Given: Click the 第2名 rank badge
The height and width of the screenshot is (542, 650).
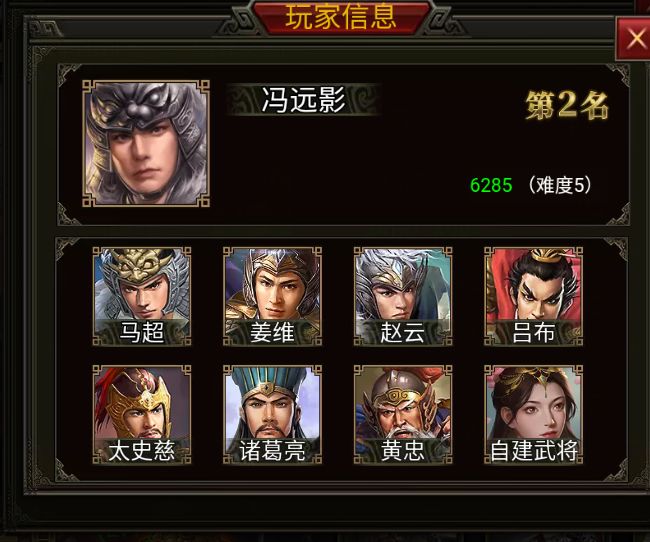Looking at the screenshot, I should pyautogui.click(x=567, y=105).
